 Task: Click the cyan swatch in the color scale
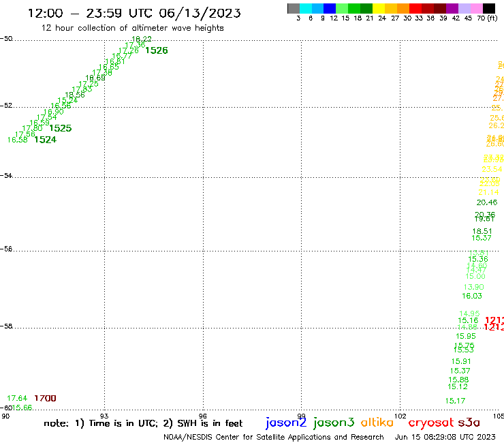point(306,8)
